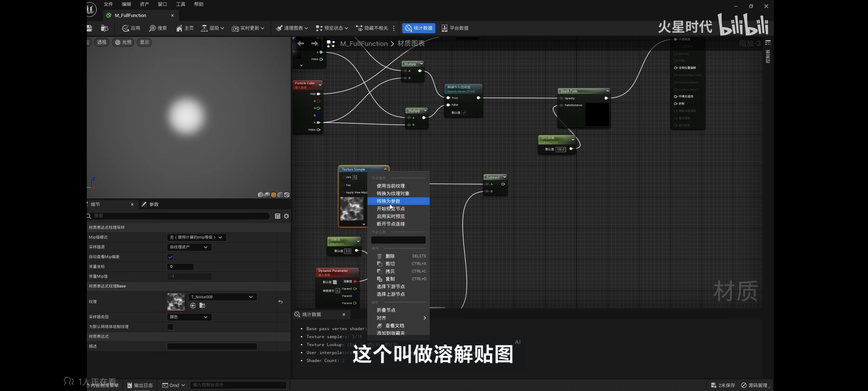Click the Platform Stats (平台数据) icon
Screen dimensions: 868x391
point(444,28)
